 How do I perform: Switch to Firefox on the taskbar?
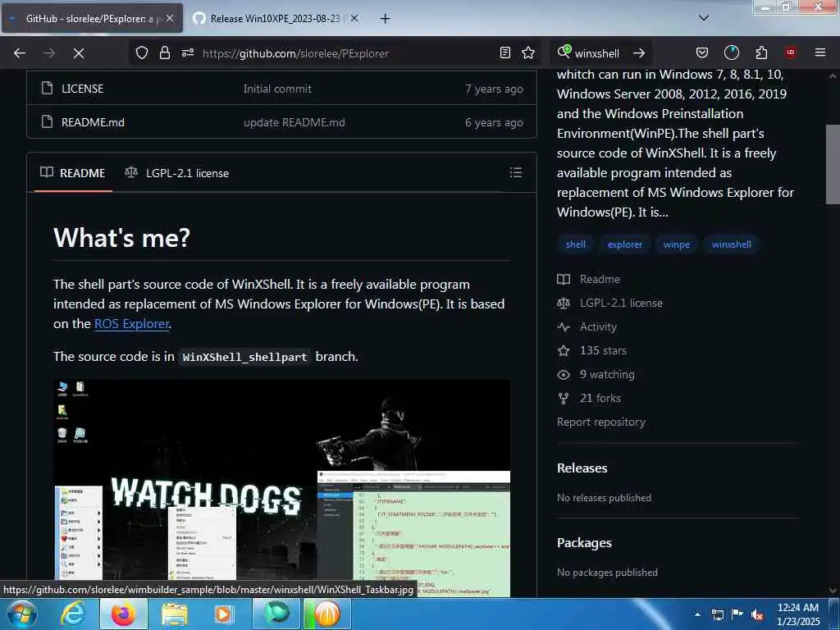pos(124,614)
